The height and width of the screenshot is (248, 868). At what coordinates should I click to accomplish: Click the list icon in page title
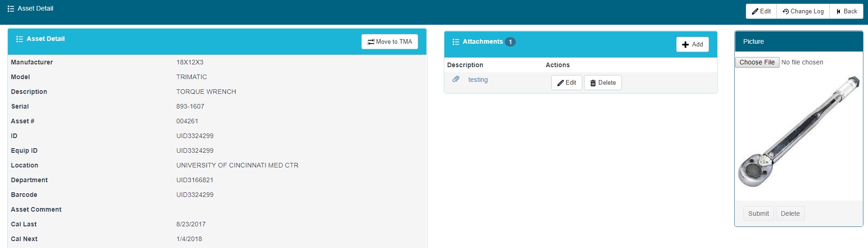coord(11,9)
